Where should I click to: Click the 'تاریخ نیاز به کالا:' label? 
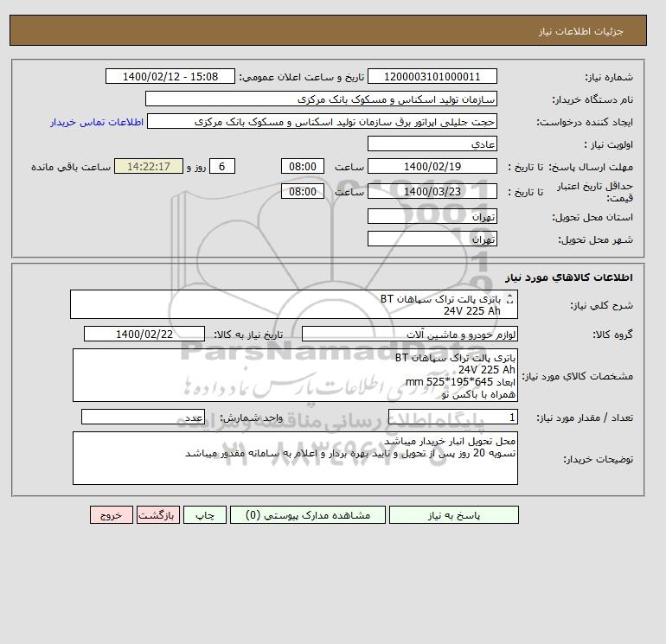[248, 335]
